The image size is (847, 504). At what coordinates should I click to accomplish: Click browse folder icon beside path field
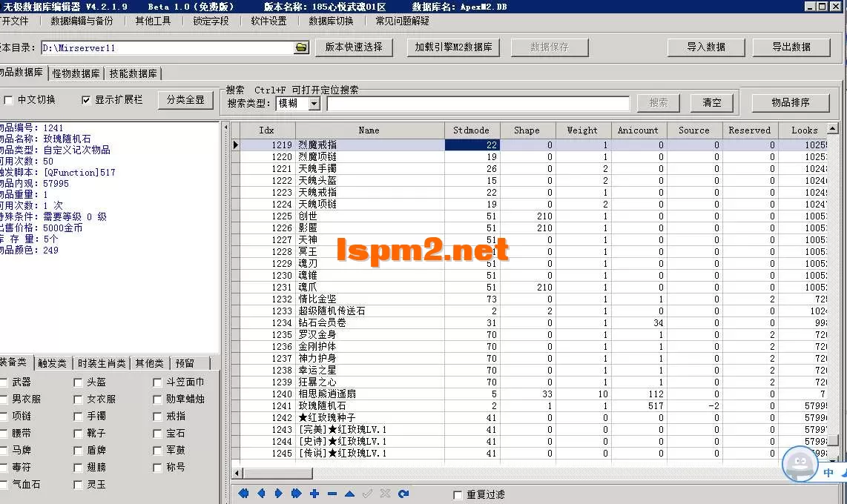coord(301,47)
